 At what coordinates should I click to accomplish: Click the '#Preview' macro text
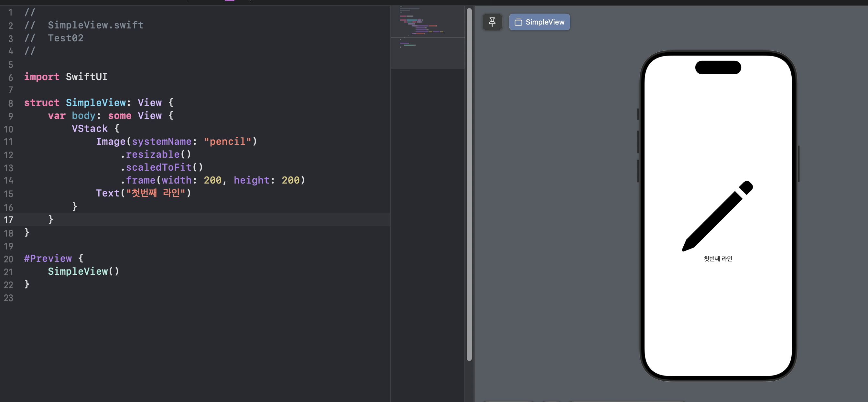(48, 258)
